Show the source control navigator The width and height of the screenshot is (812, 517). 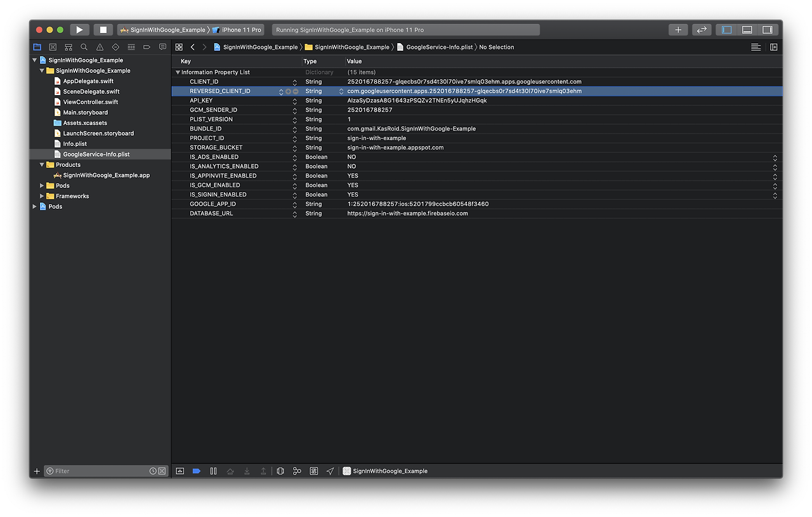(53, 47)
